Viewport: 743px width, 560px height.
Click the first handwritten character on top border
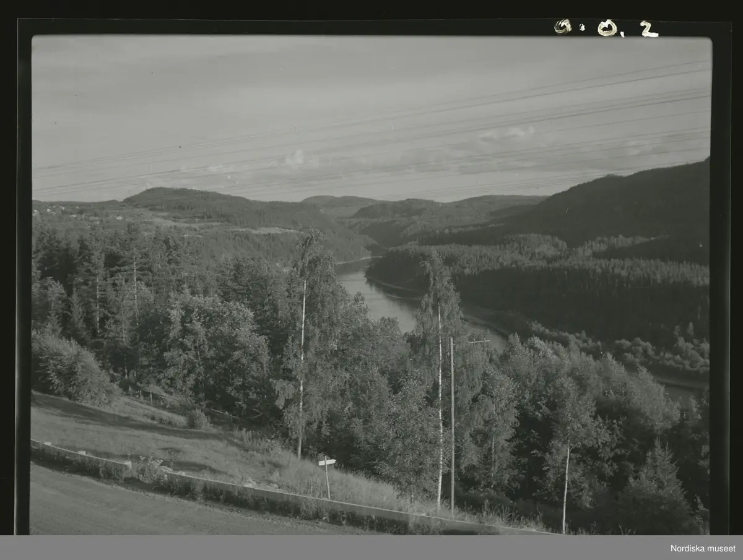[x=563, y=26]
